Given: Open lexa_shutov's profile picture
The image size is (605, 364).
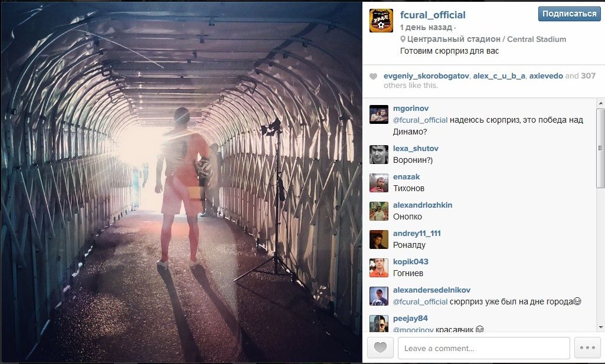Looking at the screenshot, I should point(379,155).
